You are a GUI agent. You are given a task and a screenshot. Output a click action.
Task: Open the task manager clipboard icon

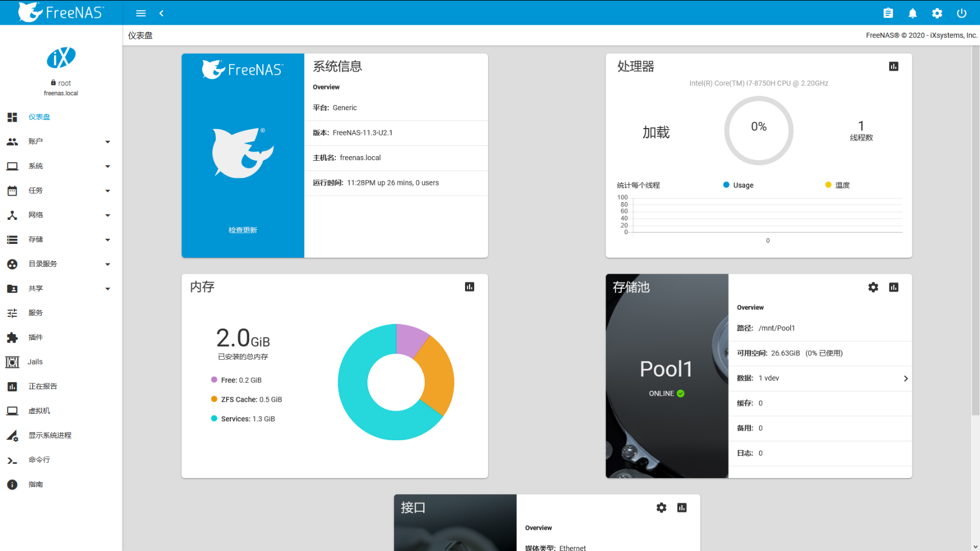tap(888, 13)
